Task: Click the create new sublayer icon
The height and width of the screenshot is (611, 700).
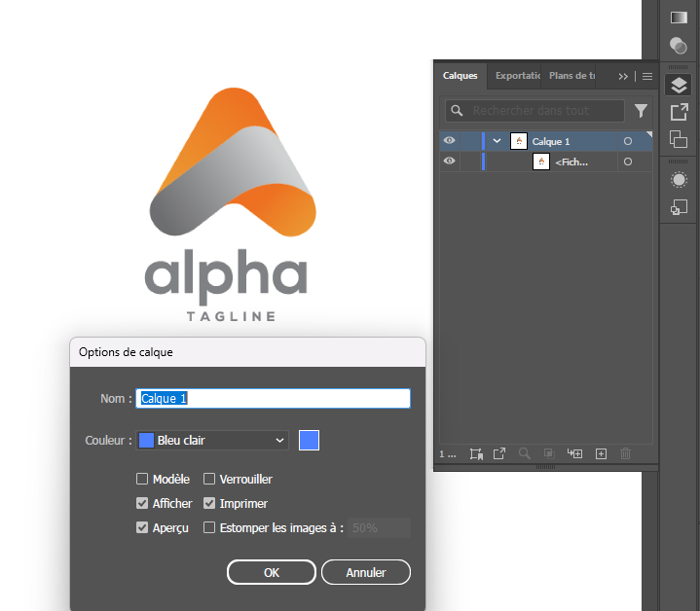Action: [574, 453]
